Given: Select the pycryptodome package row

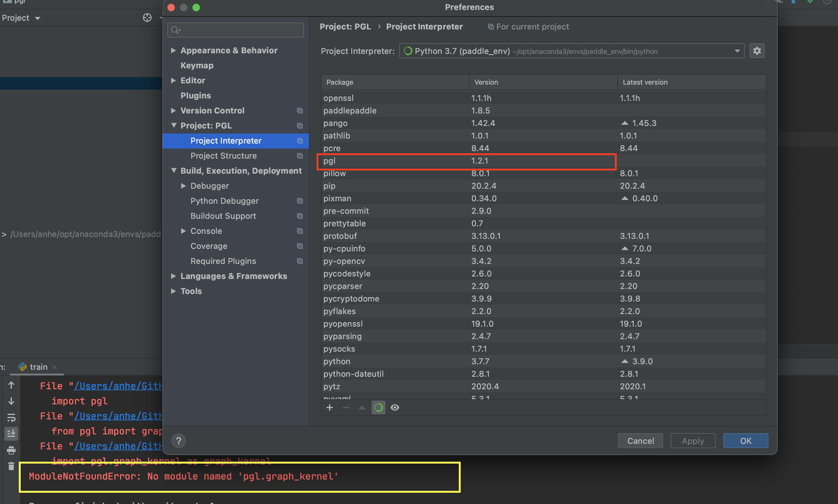Looking at the screenshot, I should click(x=543, y=298).
